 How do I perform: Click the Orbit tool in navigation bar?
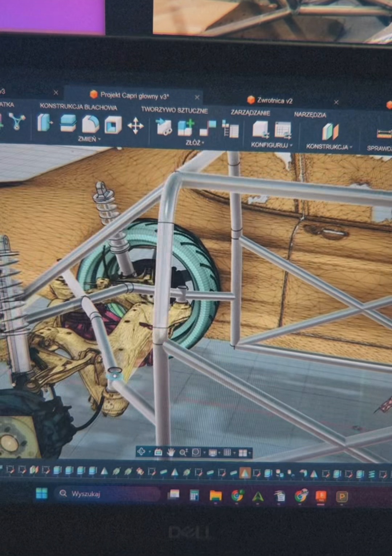[x=142, y=452]
